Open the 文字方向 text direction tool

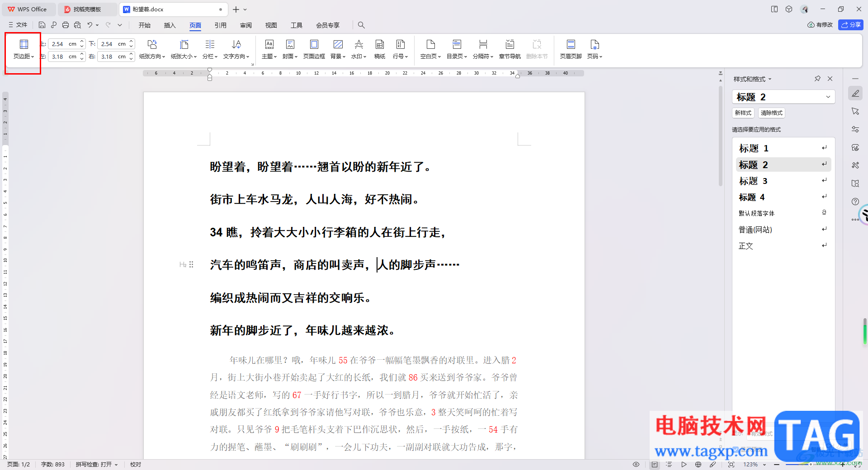point(236,50)
